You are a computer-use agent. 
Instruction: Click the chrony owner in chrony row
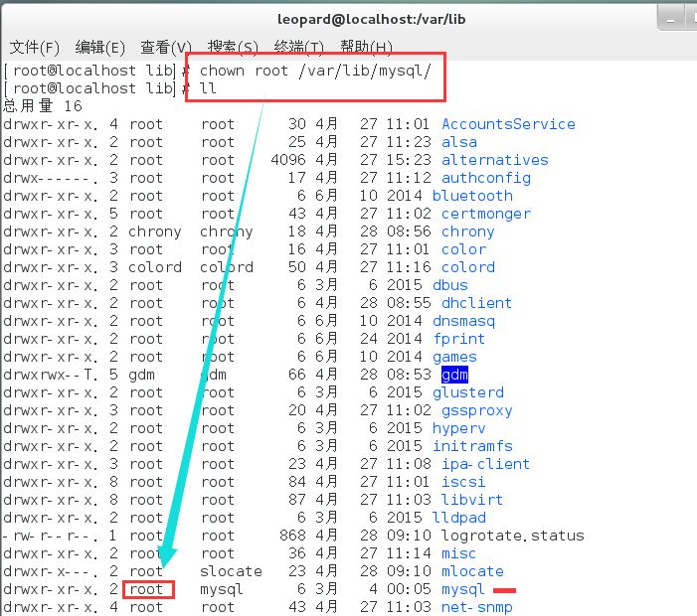pyautogui.click(x=155, y=231)
